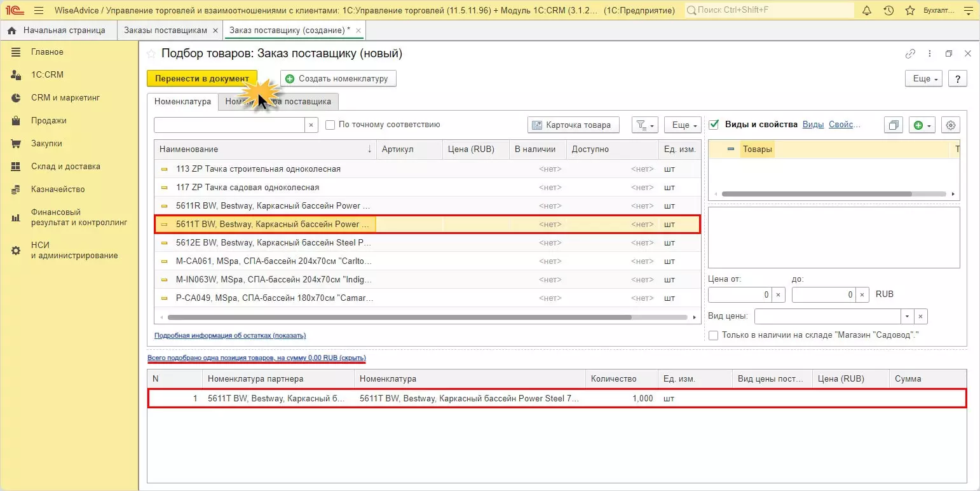Uncheck the Виды и свойства checkbox
980x491 pixels.
(714, 125)
